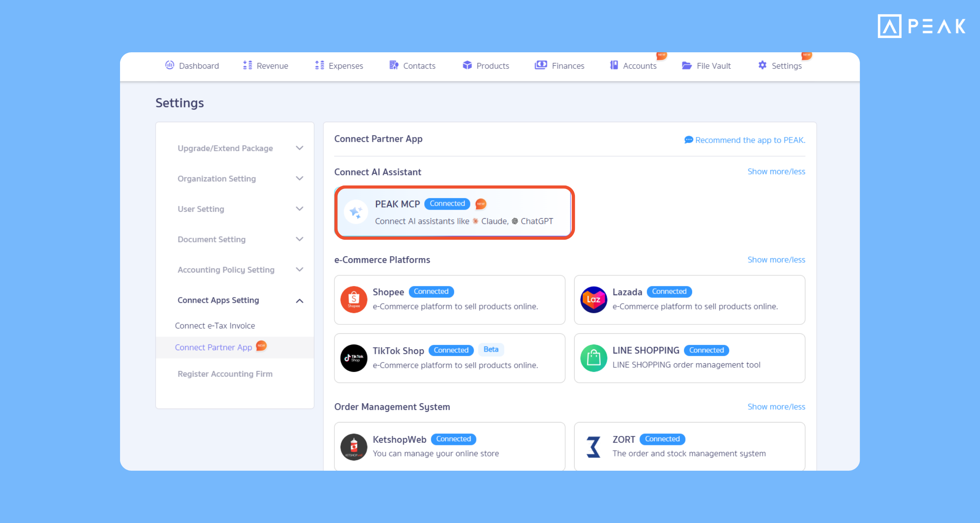The width and height of the screenshot is (980, 523).
Task: Click the Lazada logo icon
Action: pyautogui.click(x=594, y=299)
